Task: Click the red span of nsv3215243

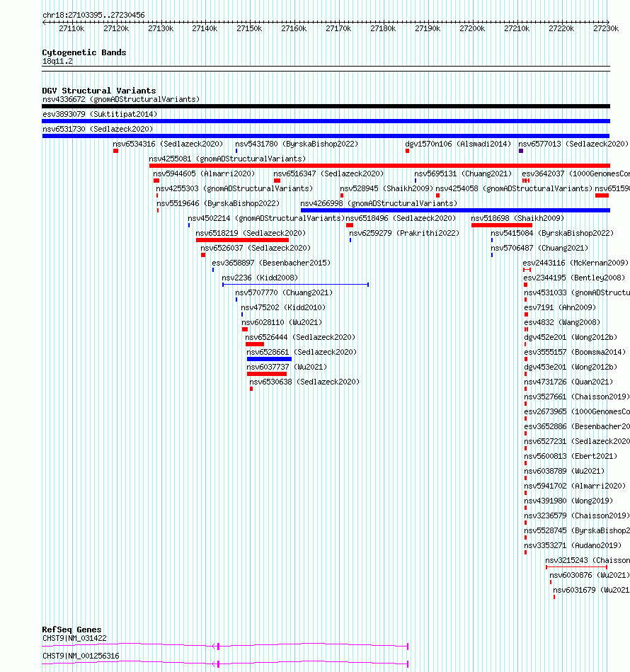Action: (x=576, y=567)
